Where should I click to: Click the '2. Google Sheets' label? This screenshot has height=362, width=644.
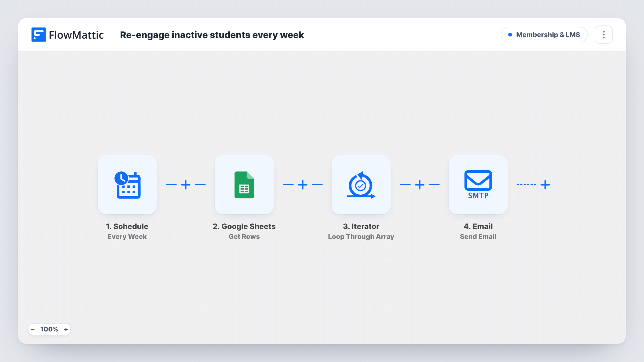[244, 226]
